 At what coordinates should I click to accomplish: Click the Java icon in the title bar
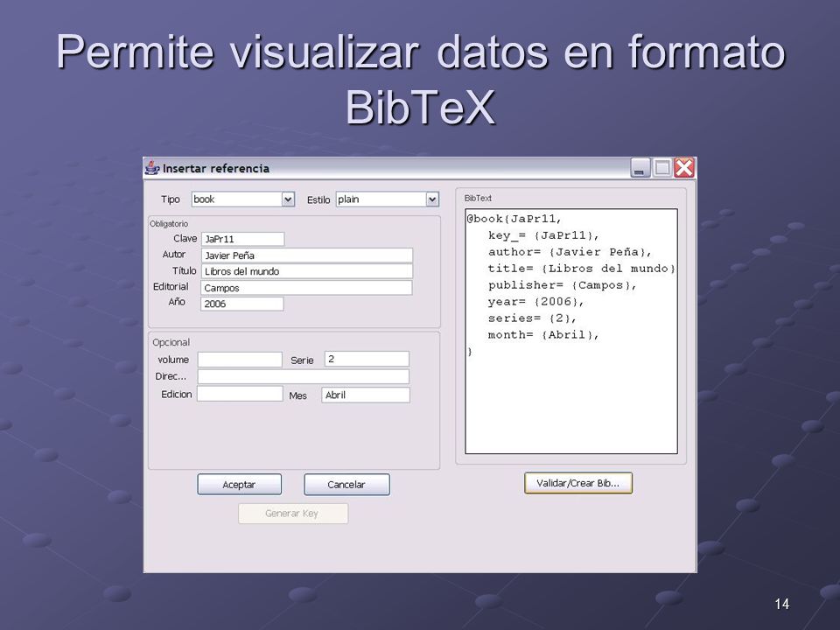152,168
